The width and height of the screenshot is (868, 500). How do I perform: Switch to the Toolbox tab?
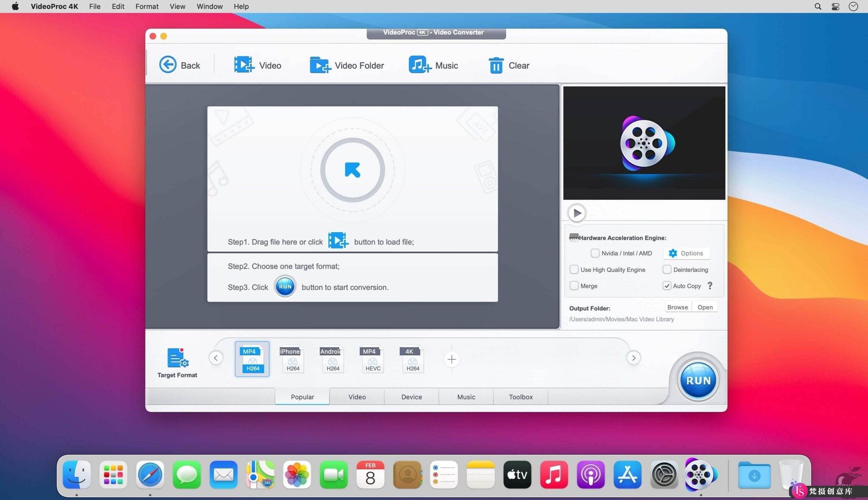tap(520, 396)
